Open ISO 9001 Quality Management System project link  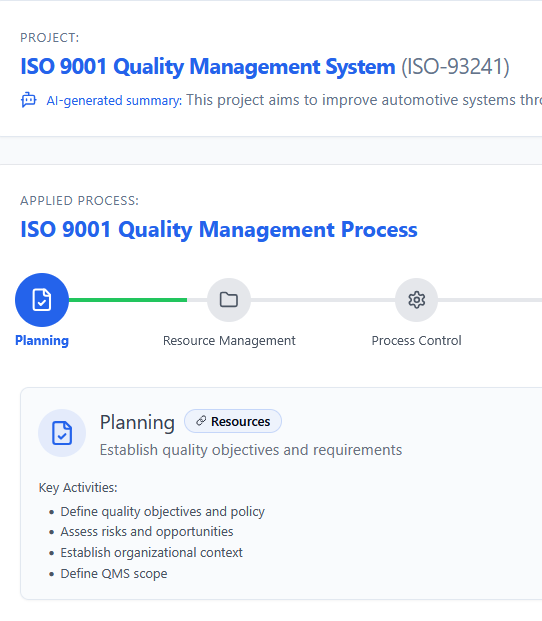point(208,66)
